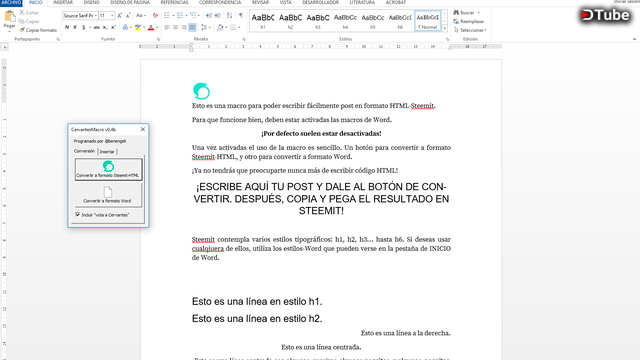
Task: Toggle strikethrough abc formatting
Action: (x=97, y=27)
